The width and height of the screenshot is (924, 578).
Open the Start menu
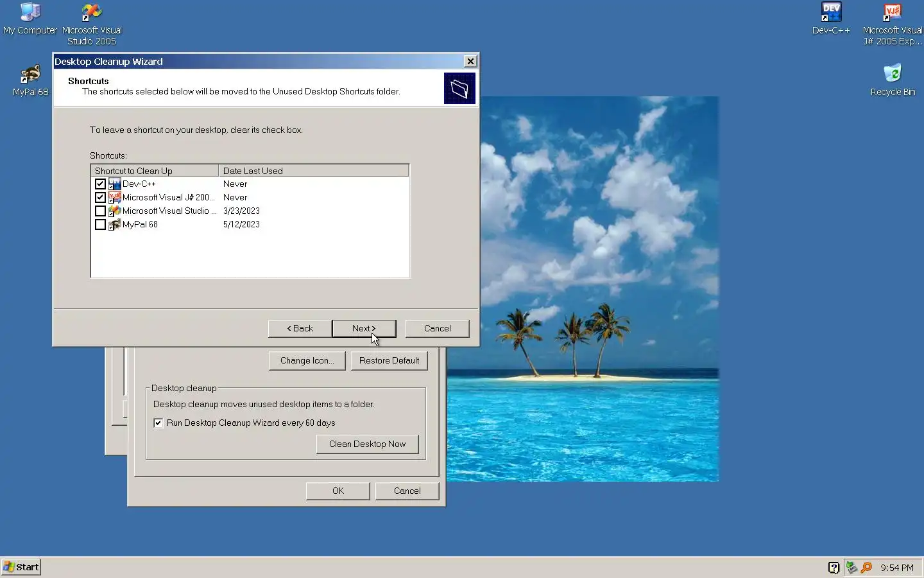21,567
